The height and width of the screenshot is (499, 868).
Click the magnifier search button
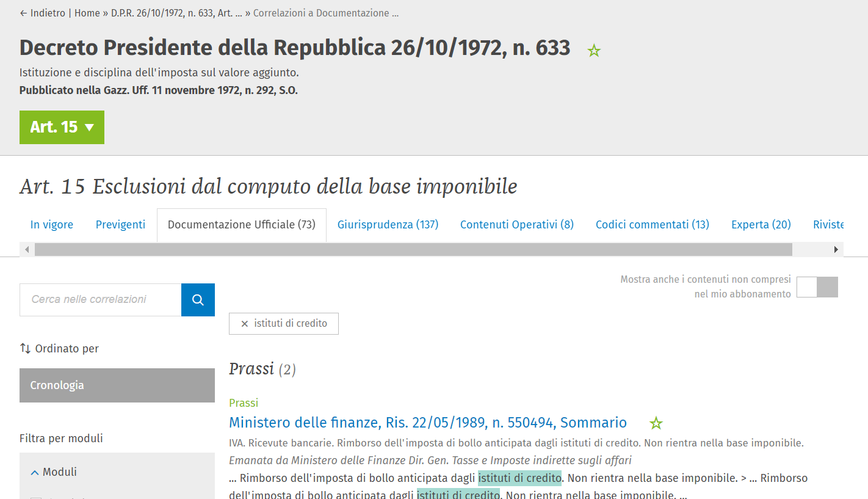(198, 300)
